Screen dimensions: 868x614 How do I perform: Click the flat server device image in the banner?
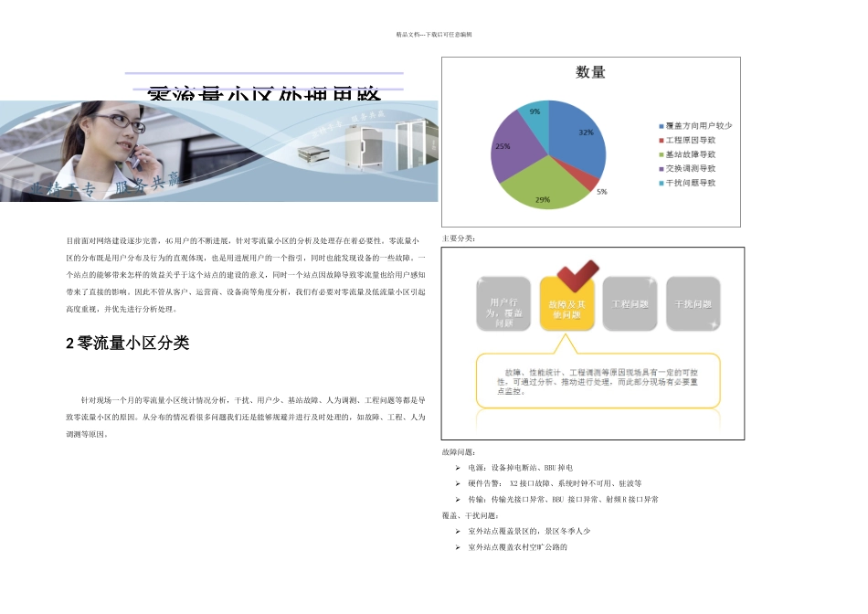(314, 153)
